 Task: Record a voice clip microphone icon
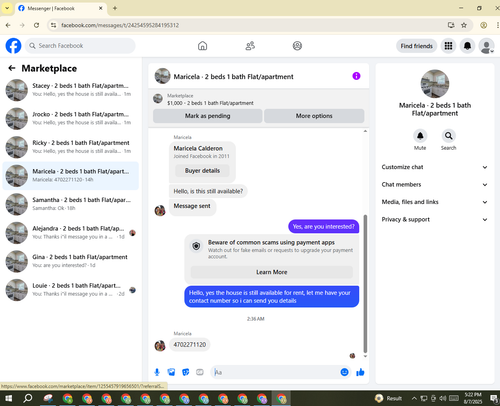tap(157, 372)
